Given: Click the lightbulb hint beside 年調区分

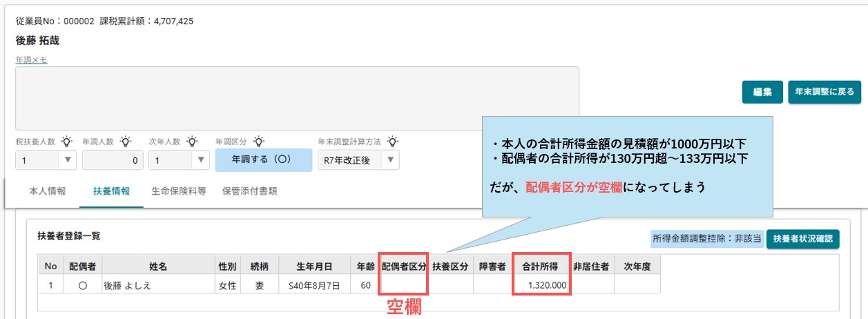Looking at the screenshot, I should click(x=260, y=142).
